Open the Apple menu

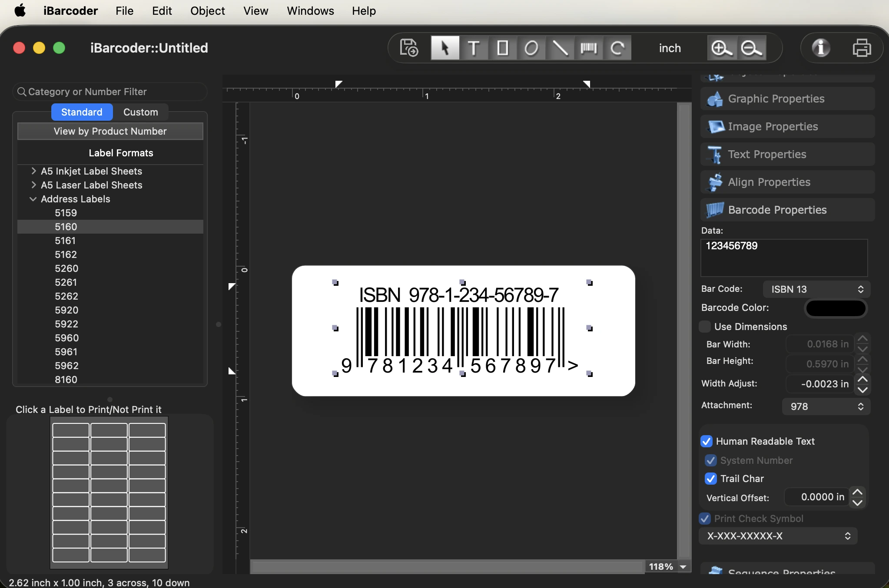click(x=20, y=10)
